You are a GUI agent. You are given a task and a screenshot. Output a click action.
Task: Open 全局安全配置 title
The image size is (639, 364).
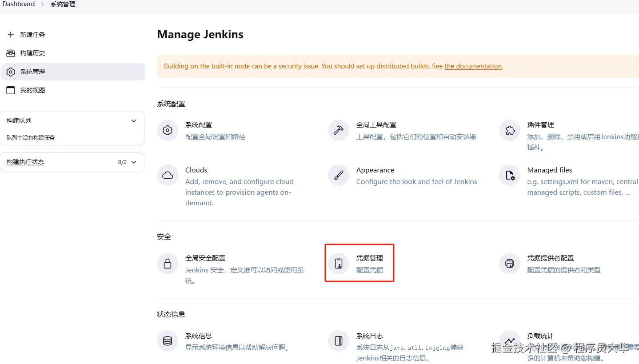205,258
